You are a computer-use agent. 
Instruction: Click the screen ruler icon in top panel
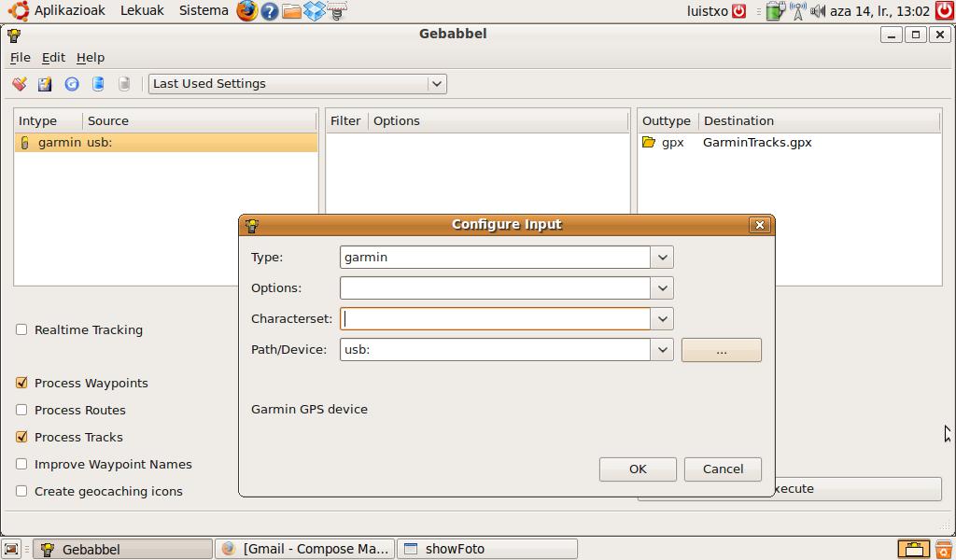pyautogui.click(x=336, y=11)
